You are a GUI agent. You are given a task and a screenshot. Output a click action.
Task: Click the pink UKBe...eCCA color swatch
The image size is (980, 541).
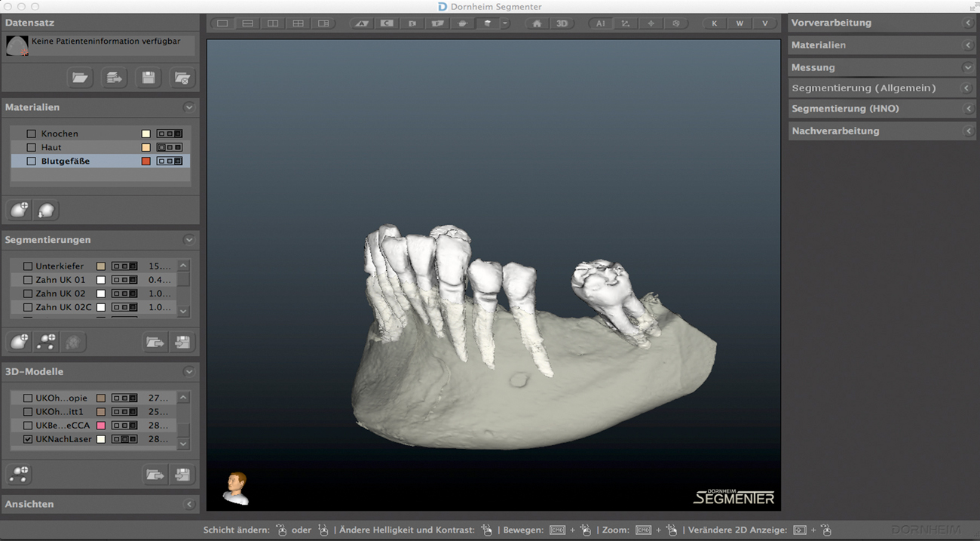[x=101, y=426]
